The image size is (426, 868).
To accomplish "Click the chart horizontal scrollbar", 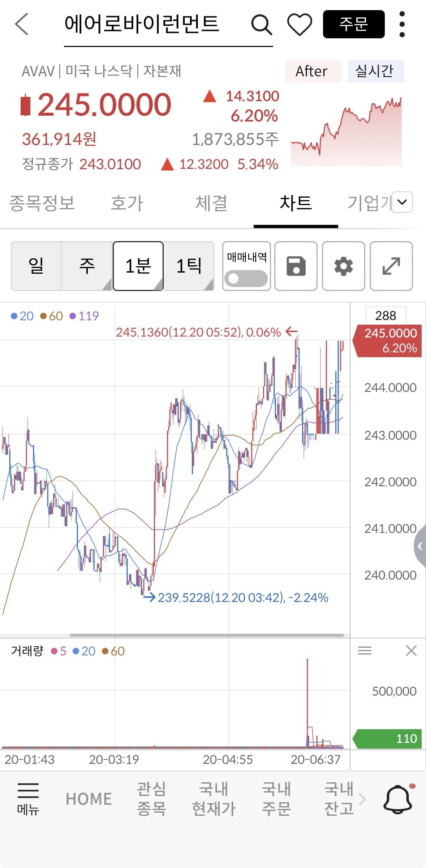I will pyautogui.click(x=206, y=635).
